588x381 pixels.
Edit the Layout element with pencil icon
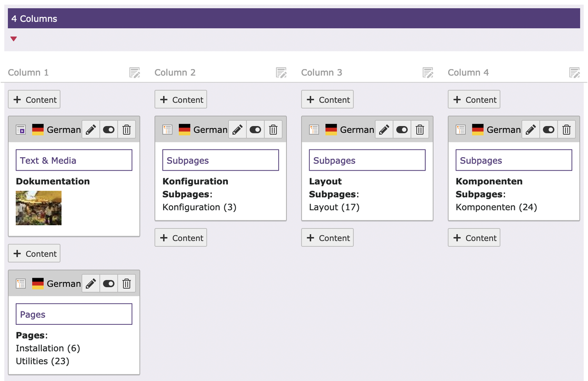(x=384, y=130)
